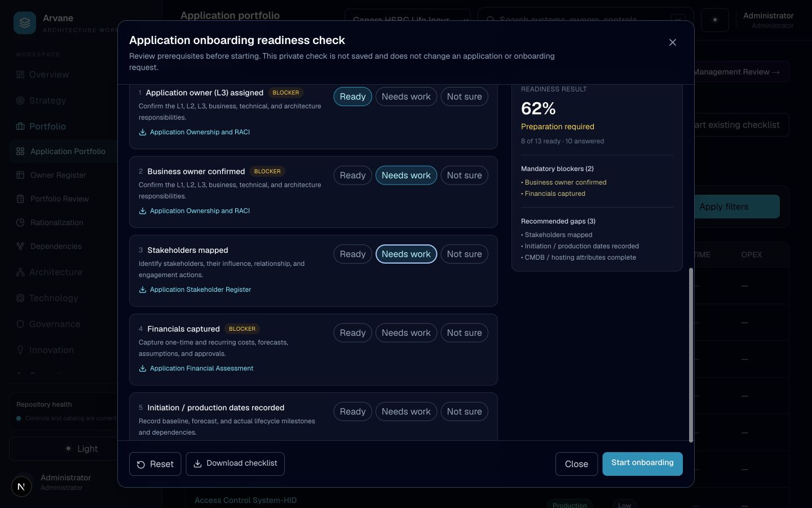Viewport: 812px width, 508px height.
Task: Click the reset arrow icon
Action: tap(141, 465)
